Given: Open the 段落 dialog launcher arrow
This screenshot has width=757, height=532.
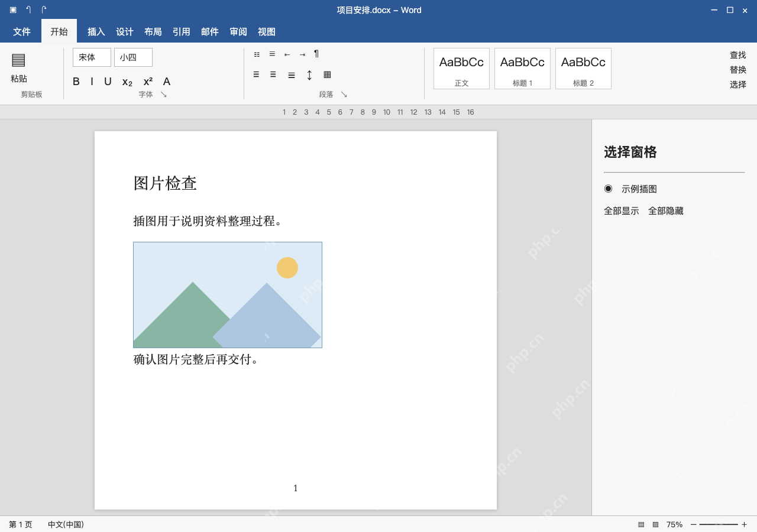Looking at the screenshot, I should click(344, 94).
